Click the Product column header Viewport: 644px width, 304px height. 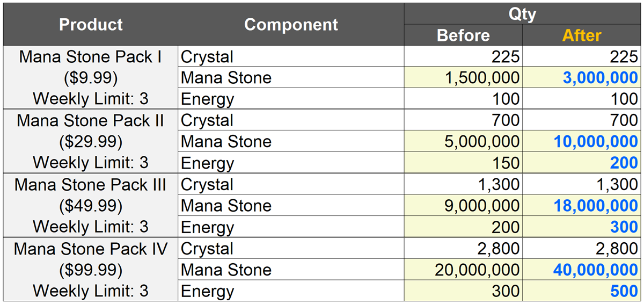coord(91,24)
